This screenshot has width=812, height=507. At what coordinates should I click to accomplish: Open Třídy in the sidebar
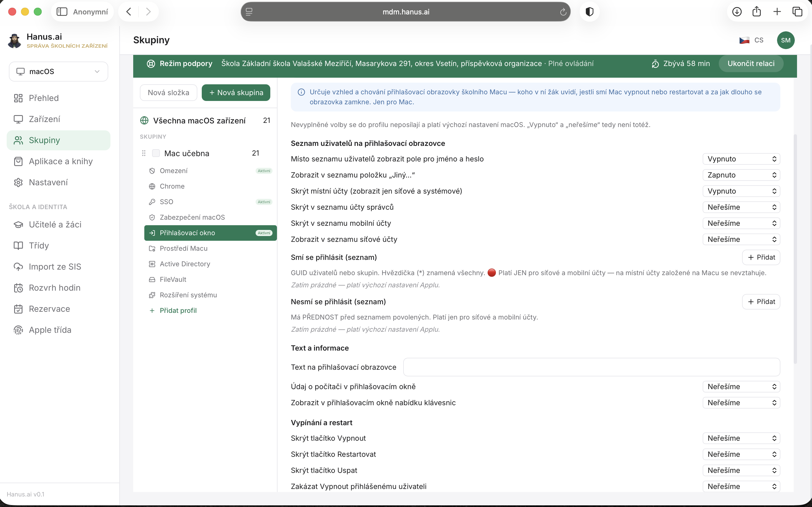(x=58, y=245)
